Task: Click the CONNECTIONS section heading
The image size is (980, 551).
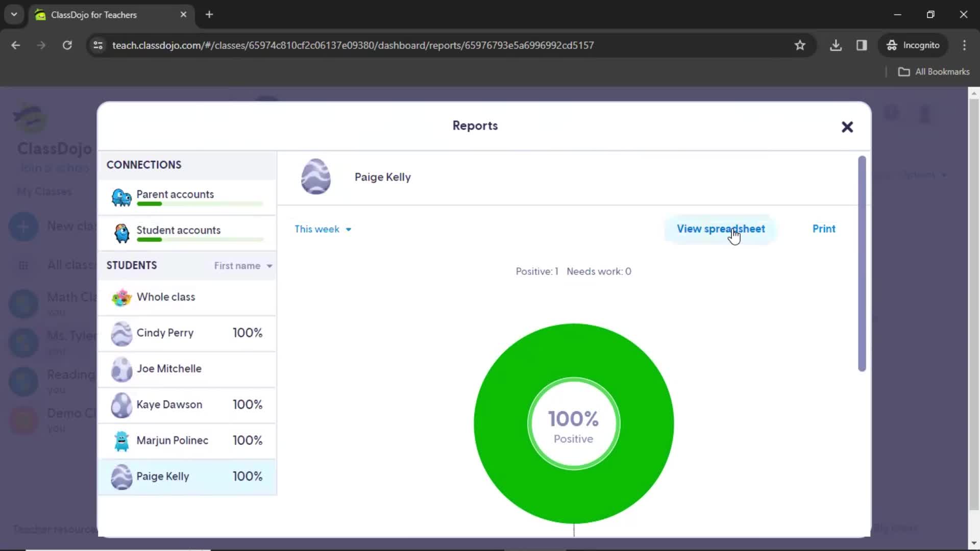Action: pos(144,165)
